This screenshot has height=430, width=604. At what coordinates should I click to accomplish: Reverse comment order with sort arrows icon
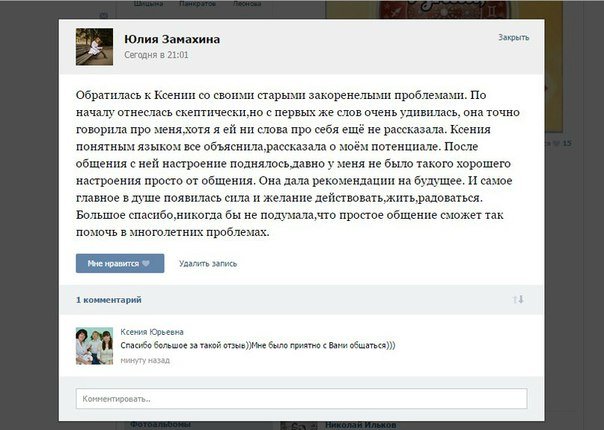click(x=518, y=299)
